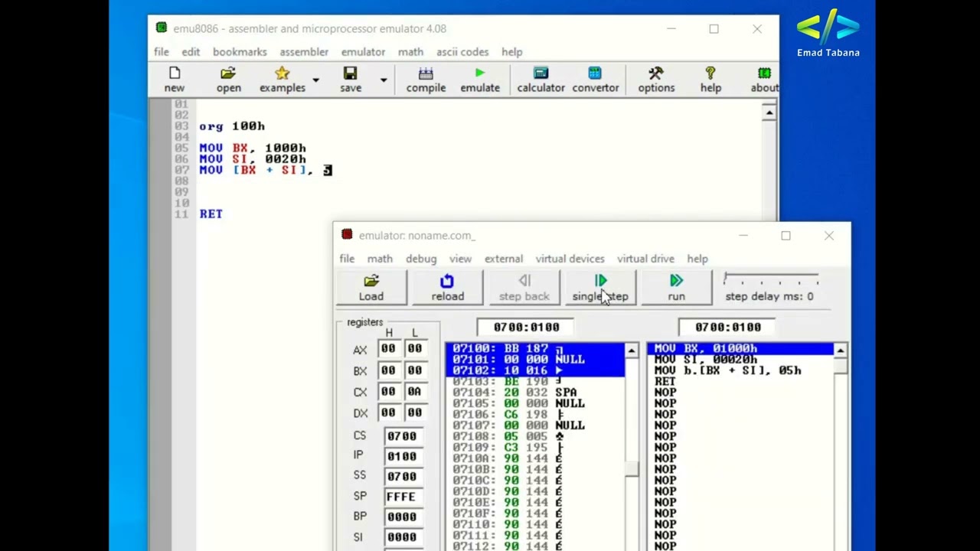Click the BP register field

point(402,517)
